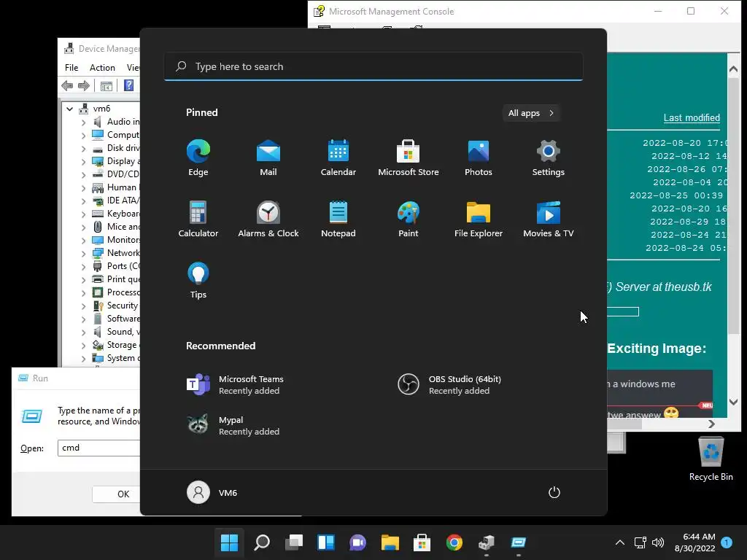Launch Movies & TV
The height and width of the screenshot is (560, 747).
coord(549,219)
